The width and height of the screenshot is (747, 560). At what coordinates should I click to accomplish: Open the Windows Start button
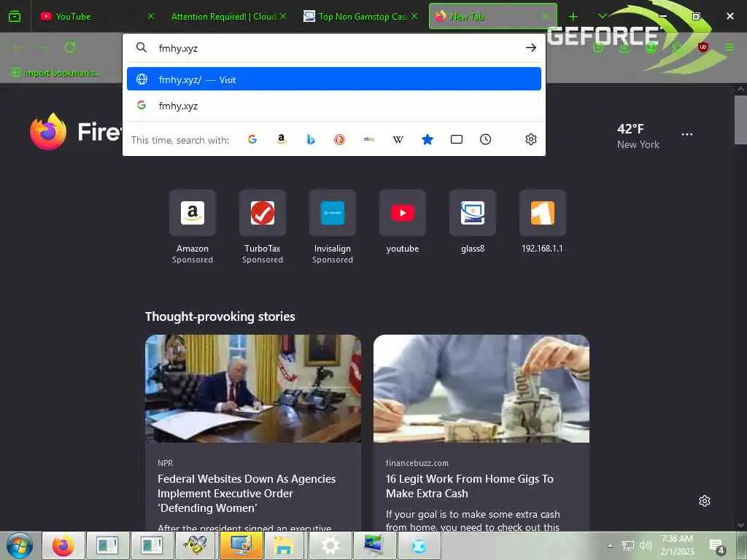[19, 545]
